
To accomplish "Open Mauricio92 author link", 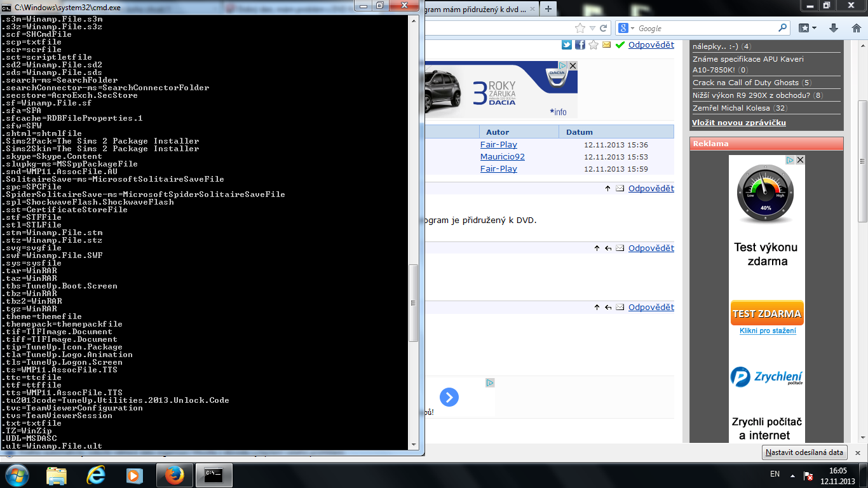I will click(x=503, y=157).
